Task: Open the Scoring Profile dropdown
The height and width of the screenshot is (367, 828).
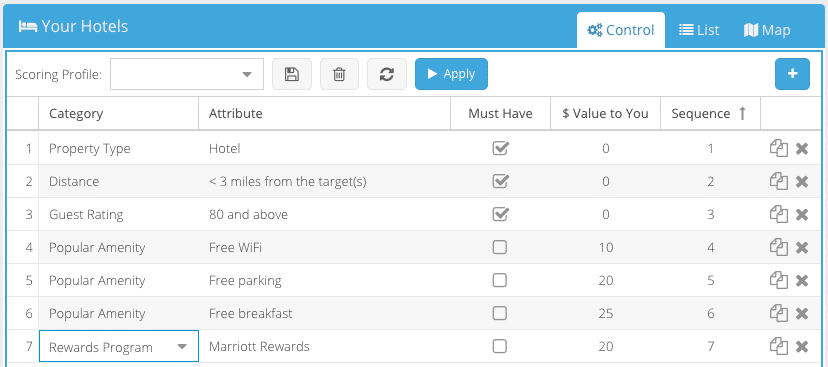Action: 187,74
